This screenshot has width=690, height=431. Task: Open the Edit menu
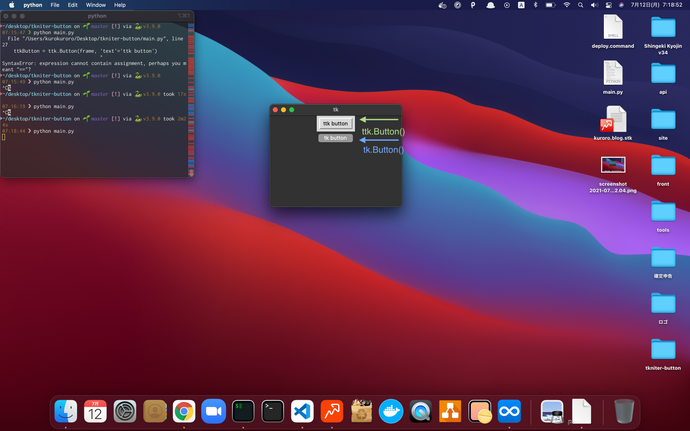tap(73, 5)
